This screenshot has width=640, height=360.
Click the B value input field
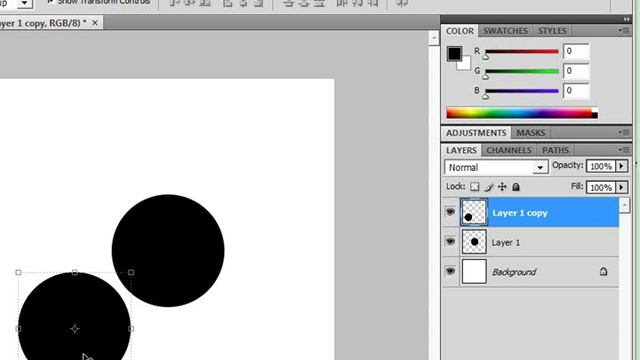(x=576, y=90)
